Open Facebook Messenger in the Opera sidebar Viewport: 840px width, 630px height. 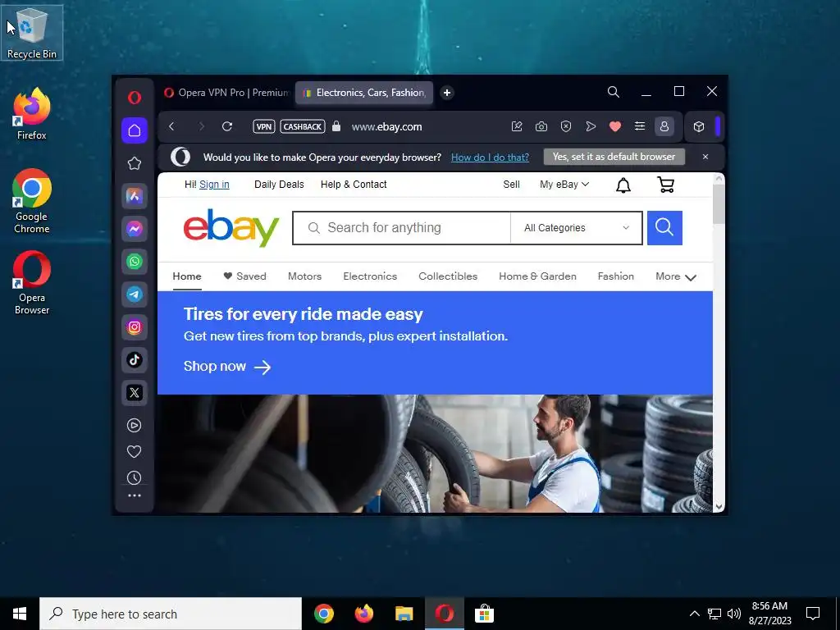[135, 229]
